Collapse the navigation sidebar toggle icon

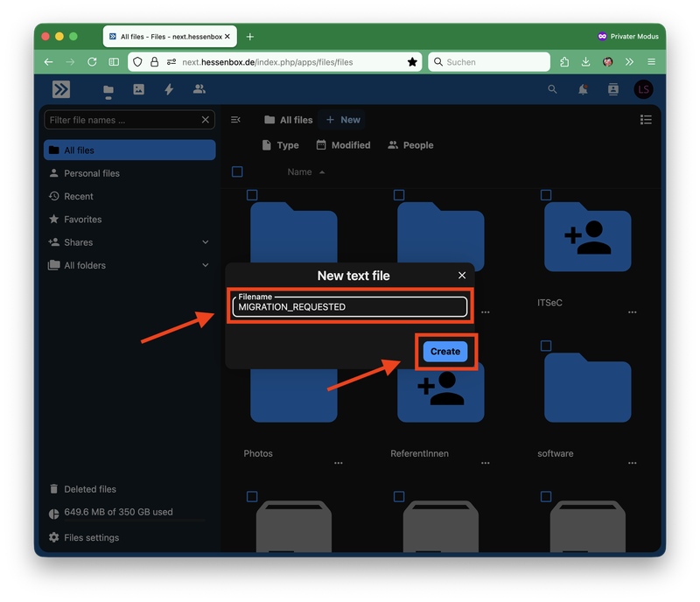tap(235, 120)
